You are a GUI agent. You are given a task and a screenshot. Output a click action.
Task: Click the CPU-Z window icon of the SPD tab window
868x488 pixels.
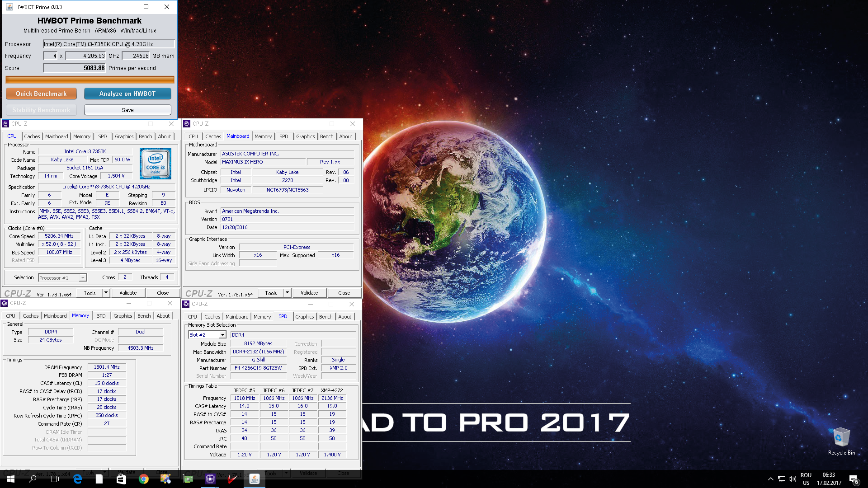tap(186, 304)
